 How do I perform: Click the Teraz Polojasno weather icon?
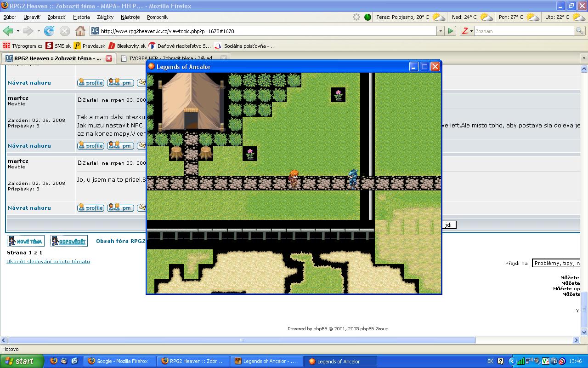pos(439,17)
